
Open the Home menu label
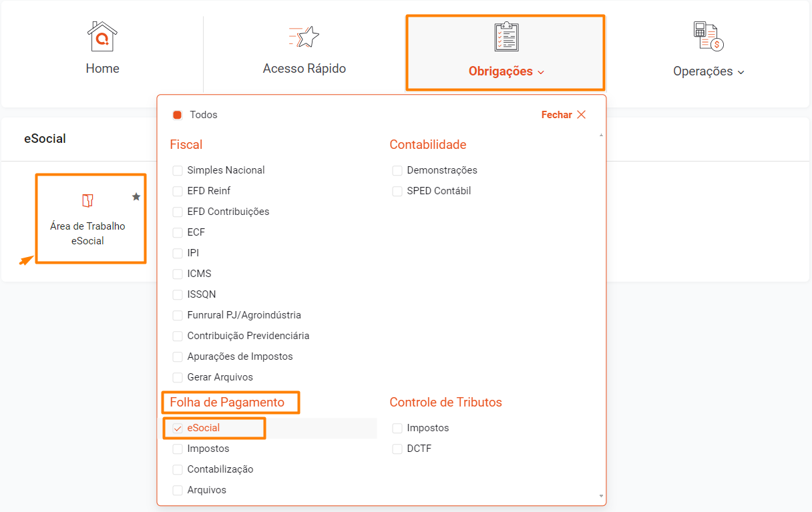[102, 68]
